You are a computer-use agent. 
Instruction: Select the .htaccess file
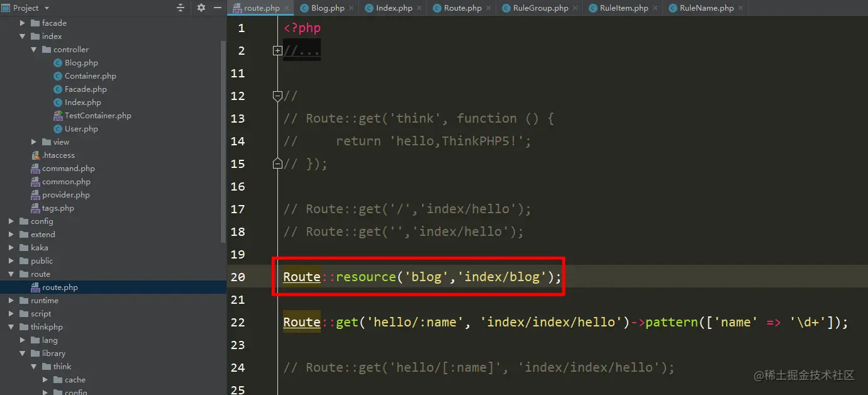coord(58,155)
